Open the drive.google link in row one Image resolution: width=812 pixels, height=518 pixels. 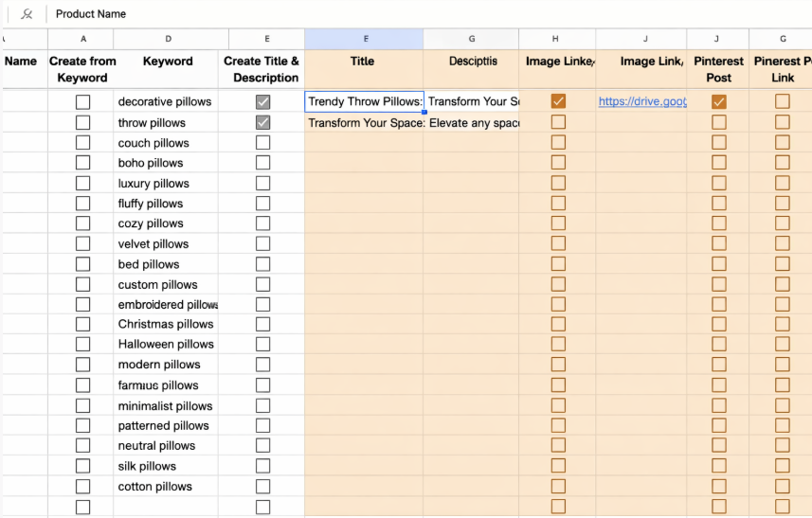(641, 101)
